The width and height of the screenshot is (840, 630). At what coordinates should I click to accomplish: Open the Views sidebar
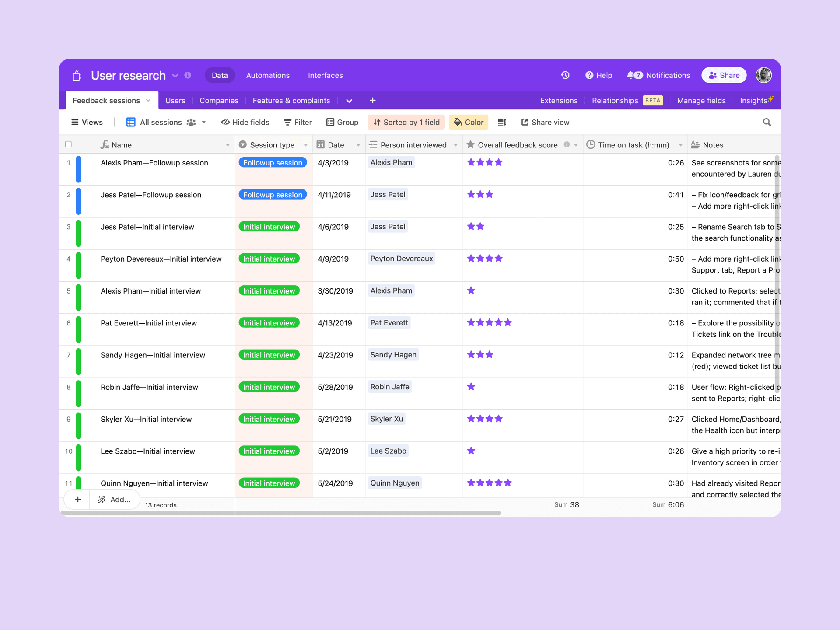click(87, 122)
